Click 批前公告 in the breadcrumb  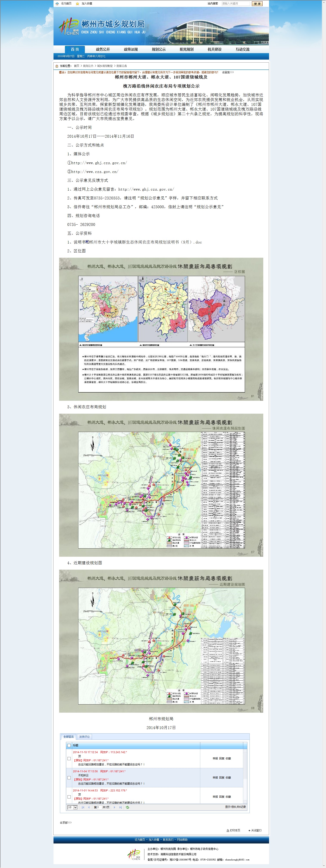122,66
